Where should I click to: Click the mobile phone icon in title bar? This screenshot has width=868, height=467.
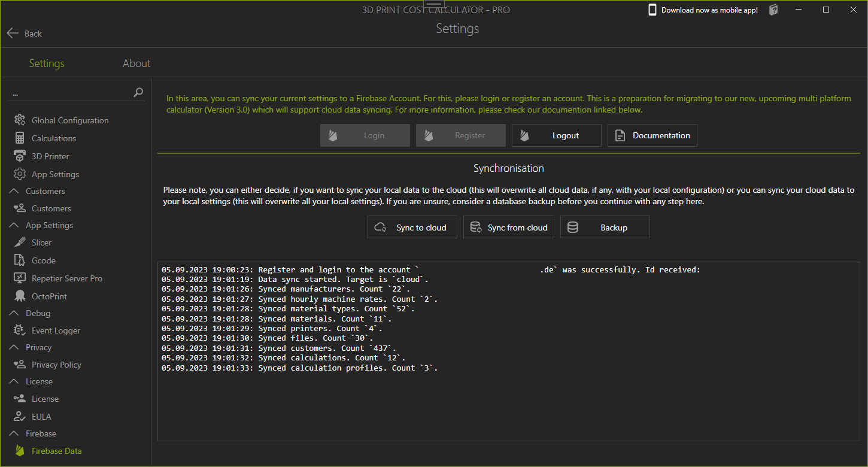tap(652, 10)
